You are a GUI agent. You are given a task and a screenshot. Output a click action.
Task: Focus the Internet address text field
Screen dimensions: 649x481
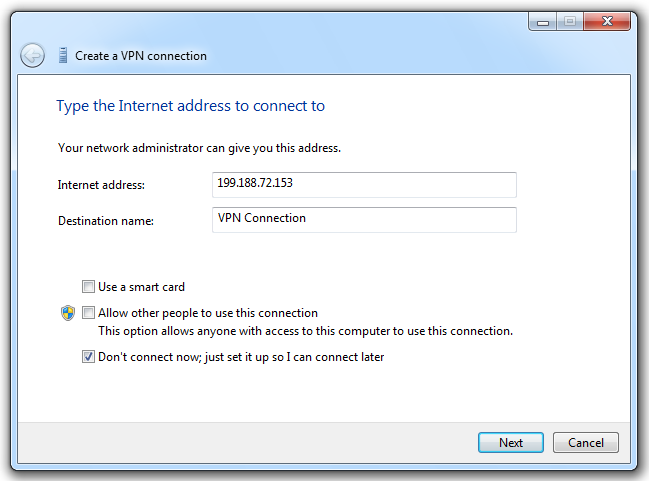click(x=364, y=185)
